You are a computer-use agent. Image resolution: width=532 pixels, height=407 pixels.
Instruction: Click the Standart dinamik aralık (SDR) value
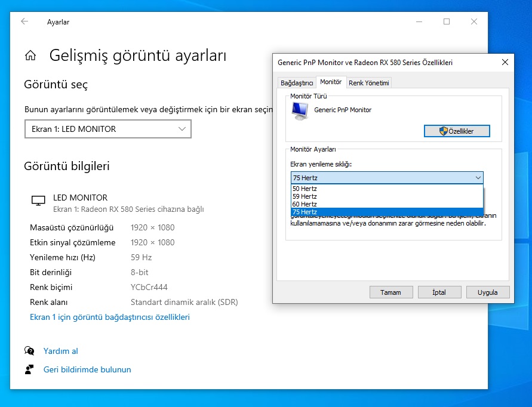(184, 302)
